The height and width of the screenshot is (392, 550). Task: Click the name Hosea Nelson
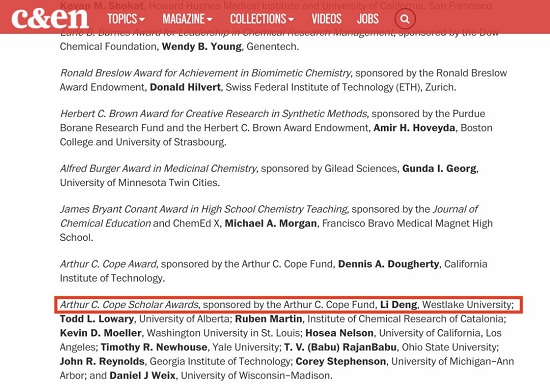pyautogui.click(x=340, y=333)
